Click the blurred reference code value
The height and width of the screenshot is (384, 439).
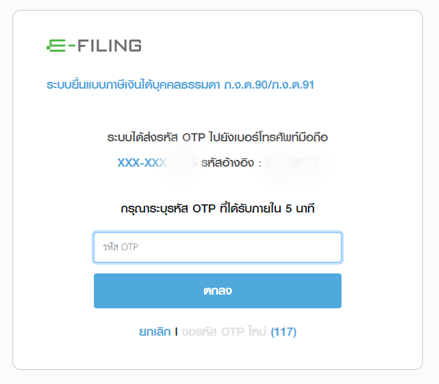(293, 163)
